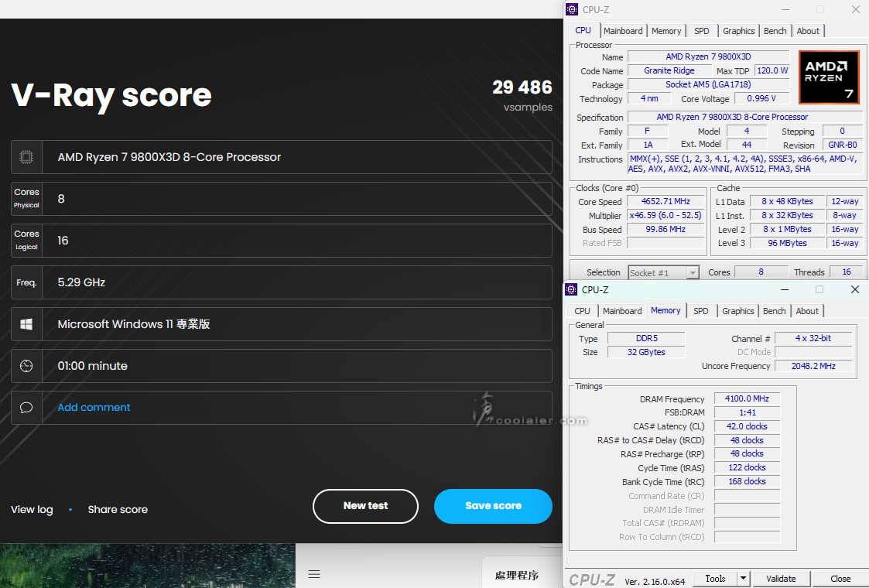The width and height of the screenshot is (869, 588).
Task: Click the processor chip icon in V-Ray results
Action: click(26, 157)
